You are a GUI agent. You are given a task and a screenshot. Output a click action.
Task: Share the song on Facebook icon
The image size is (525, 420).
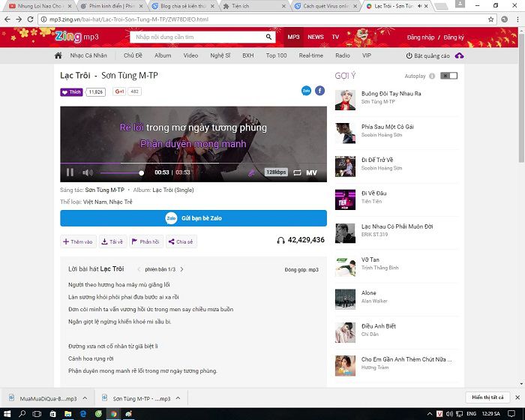[x=319, y=91]
